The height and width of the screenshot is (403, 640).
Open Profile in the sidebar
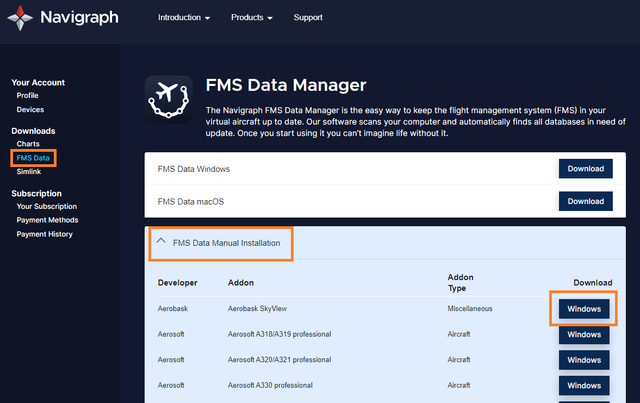[27, 96]
